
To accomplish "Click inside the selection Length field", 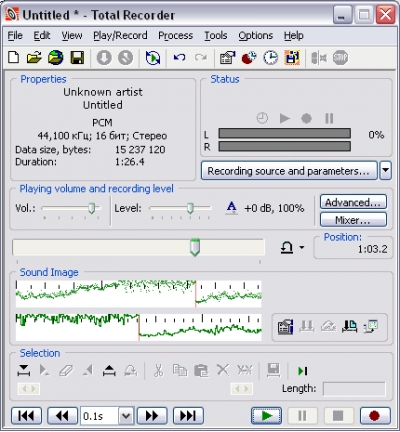I will 354,389.
